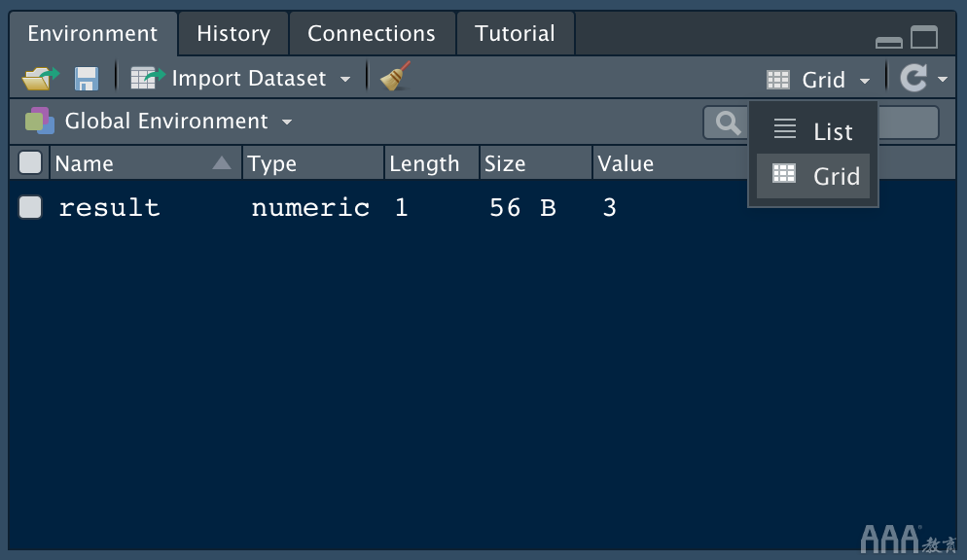The image size is (967, 560).
Task: Click the Global Environment colored icon
Action: (39, 122)
